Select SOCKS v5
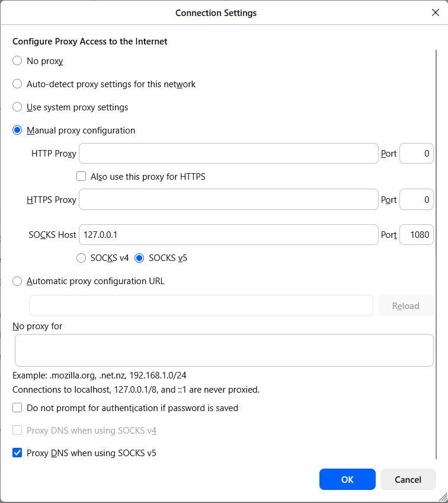The image size is (448, 503). pos(139,257)
